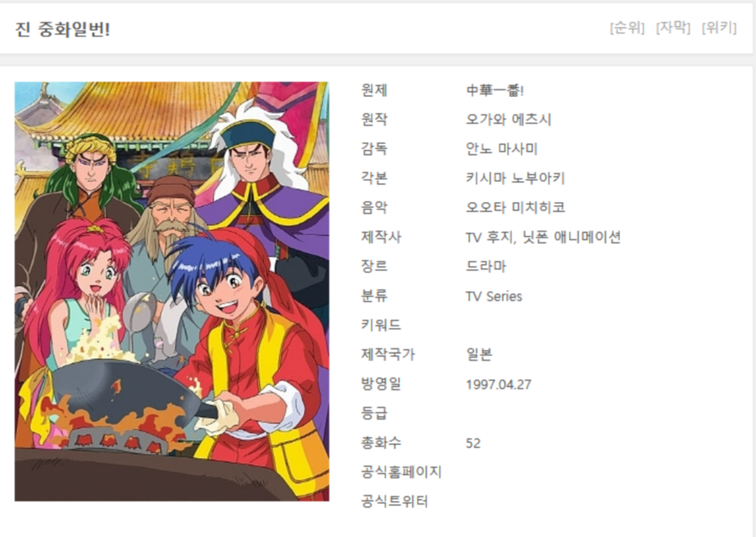Click the air date 1997.04.27
The width and height of the screenshot is (756, 537).
click(498, 384)
